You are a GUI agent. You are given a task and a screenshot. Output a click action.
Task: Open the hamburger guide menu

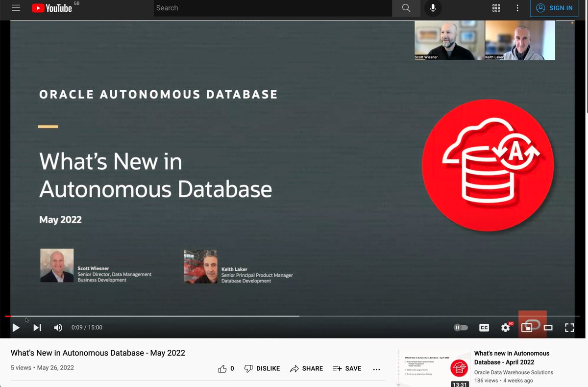click(x=16, y=8)
